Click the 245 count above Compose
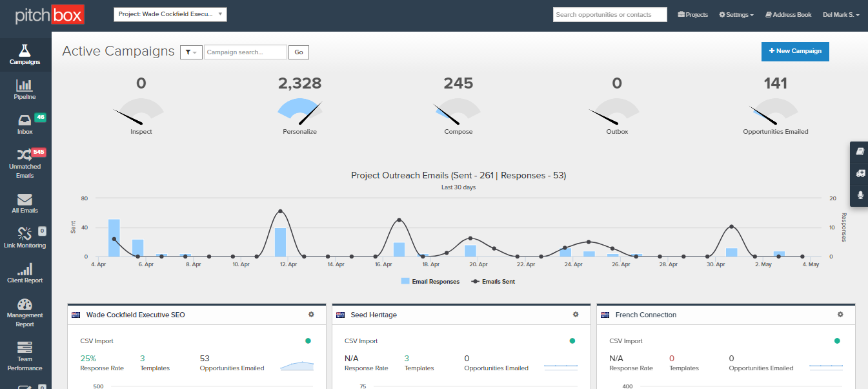This screenshot has width=868, height=389. tap(458, 83)
